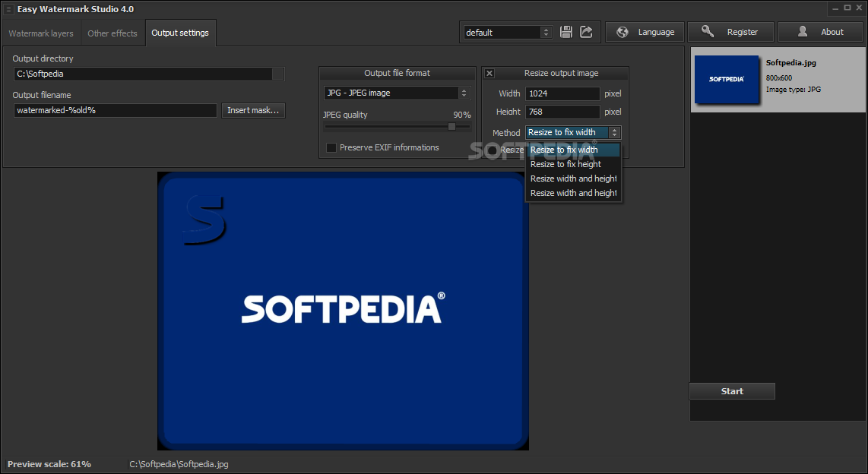Select the Softpedia.jpg thumbnail in file list
The image size is (868, 474).
[727, 79]
